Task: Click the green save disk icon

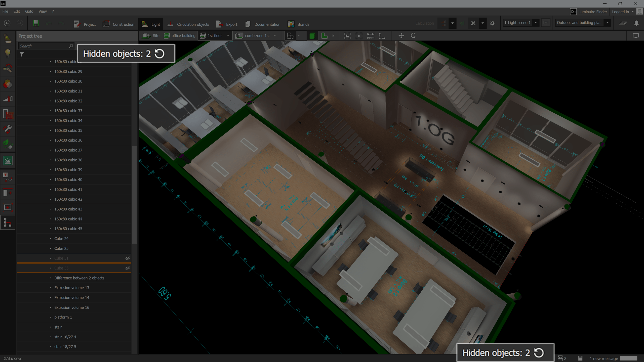Action: point(36,23)
